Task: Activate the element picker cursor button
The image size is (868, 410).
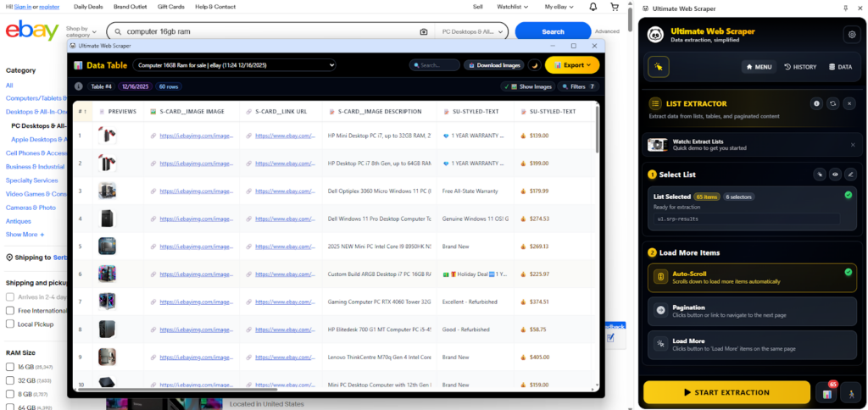Action: 659,67
